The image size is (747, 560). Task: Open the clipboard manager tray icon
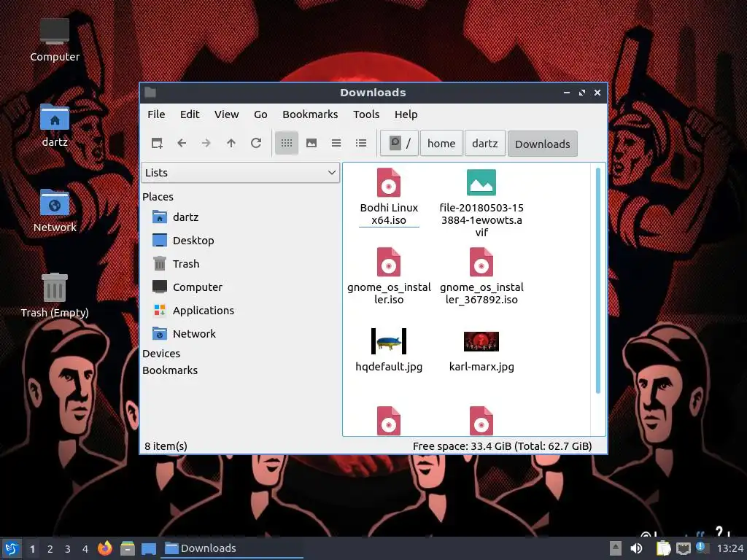coord(663,548)
